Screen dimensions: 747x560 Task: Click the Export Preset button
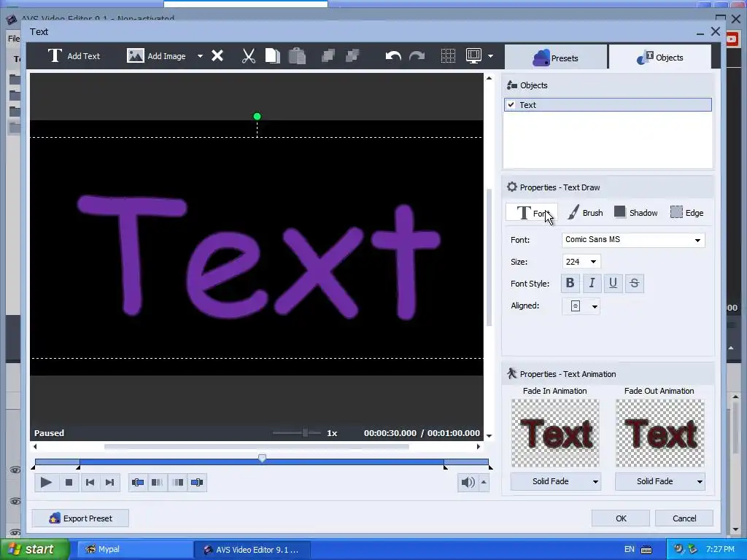tap(80, 518)
